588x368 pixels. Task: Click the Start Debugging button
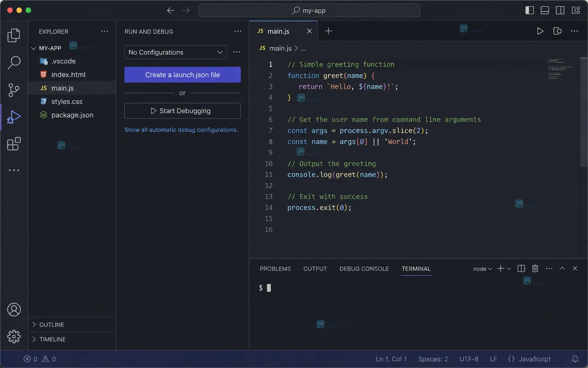point(182,111)
